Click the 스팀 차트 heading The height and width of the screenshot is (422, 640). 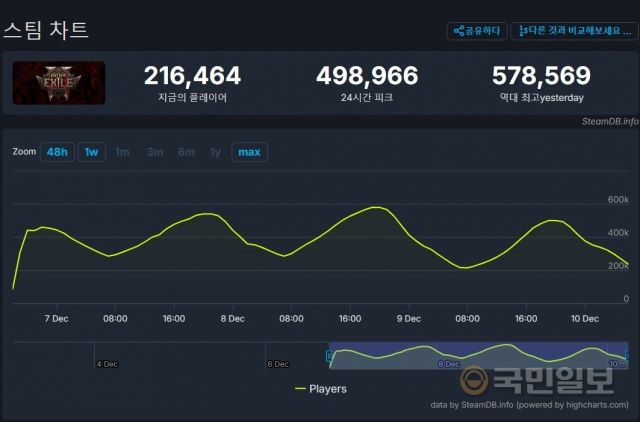(46, 30)
